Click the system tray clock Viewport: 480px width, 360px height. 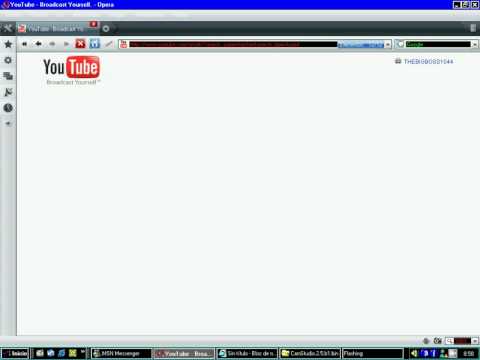468,354
